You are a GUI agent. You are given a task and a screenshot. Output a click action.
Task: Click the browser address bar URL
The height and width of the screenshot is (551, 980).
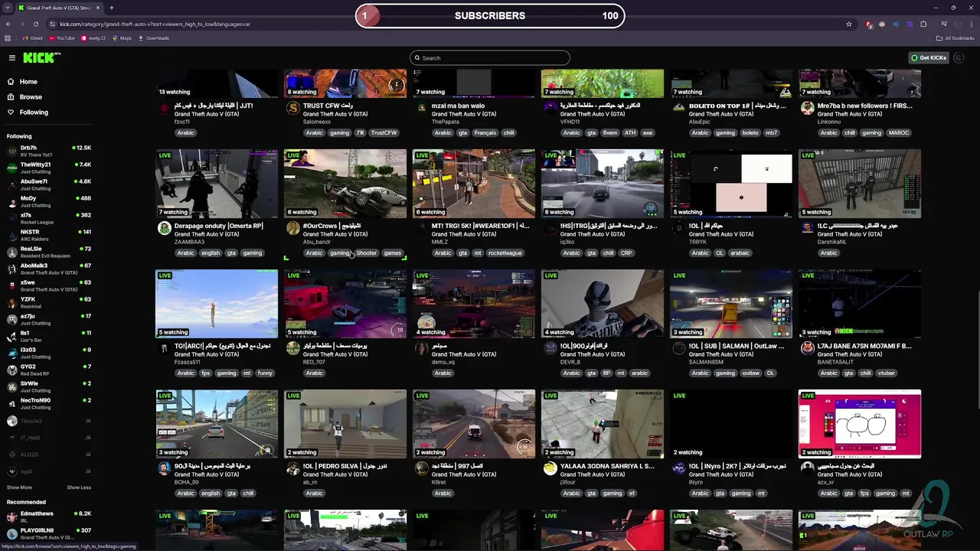coord(155,24)
